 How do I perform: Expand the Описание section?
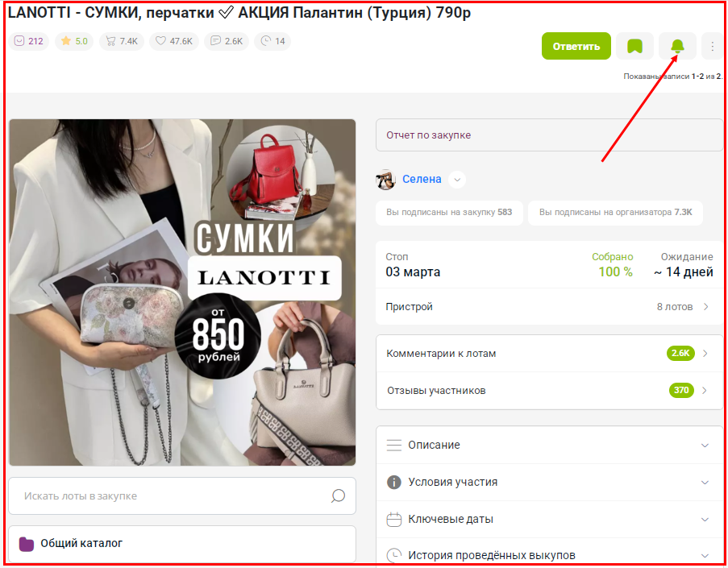tap(549, 445)
